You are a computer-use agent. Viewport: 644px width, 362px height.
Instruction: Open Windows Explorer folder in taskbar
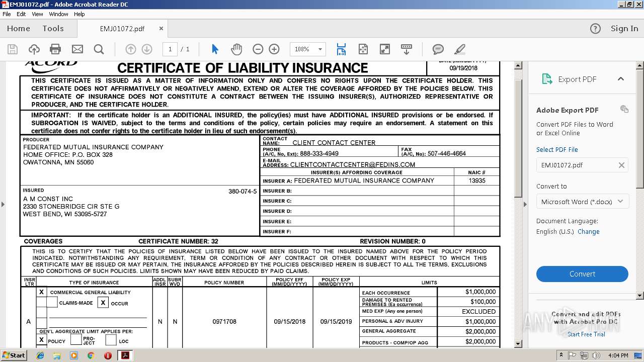(57, 355)
